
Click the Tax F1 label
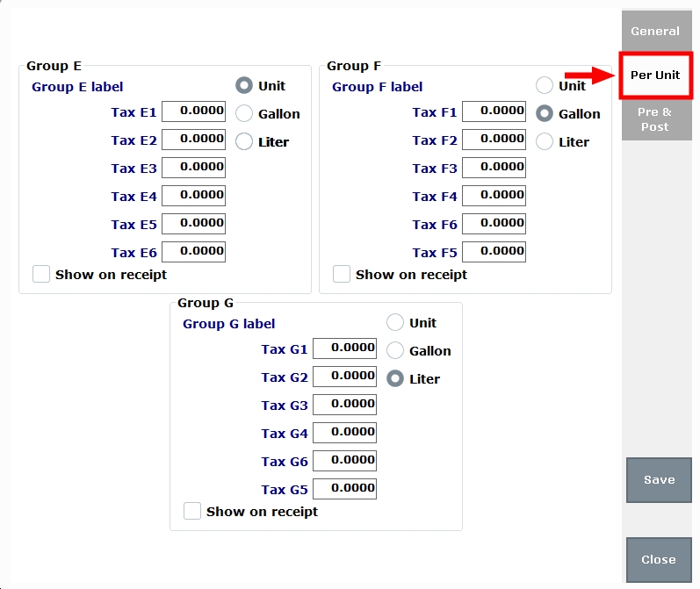click(x=435, y=112)
